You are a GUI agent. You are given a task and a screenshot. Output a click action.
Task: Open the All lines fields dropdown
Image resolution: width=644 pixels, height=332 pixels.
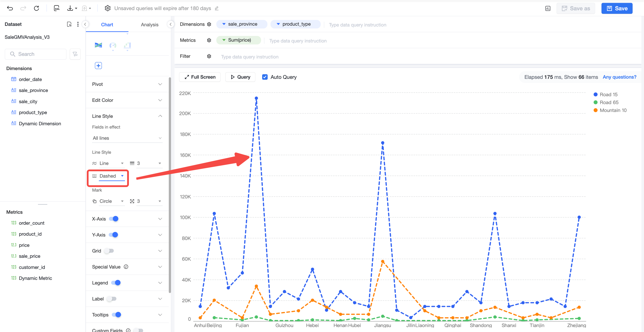127,138
